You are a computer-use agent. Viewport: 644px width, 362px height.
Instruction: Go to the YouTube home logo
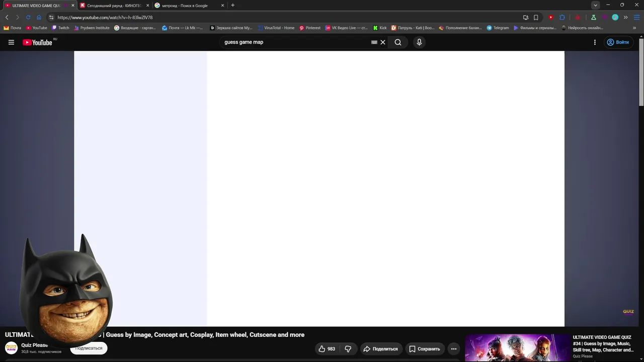(x=37, y=42)
